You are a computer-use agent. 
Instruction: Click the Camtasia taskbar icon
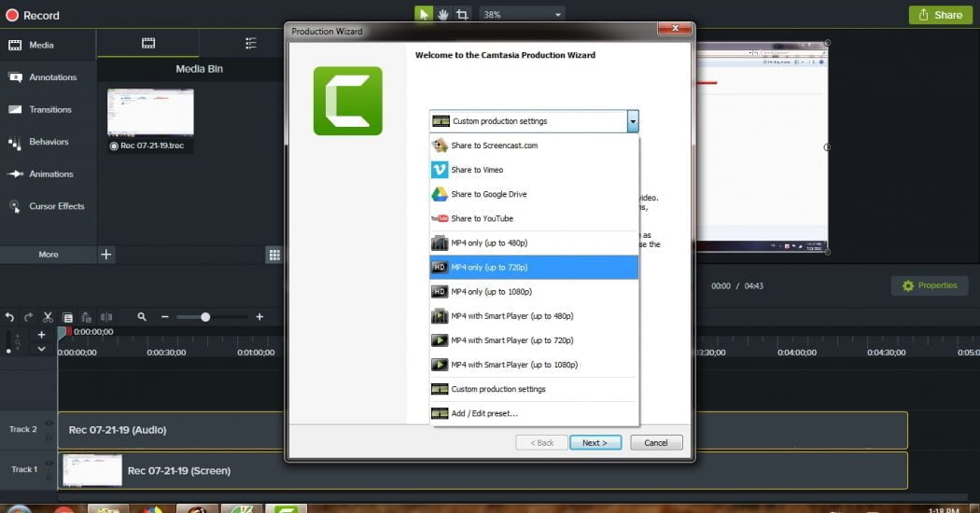pos(287,508)
